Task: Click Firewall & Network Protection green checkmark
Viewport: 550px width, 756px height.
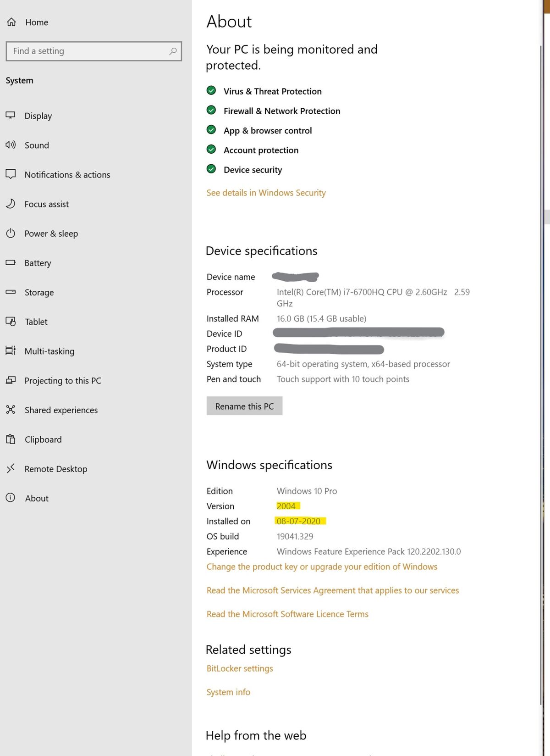Action: coord(211,110)
